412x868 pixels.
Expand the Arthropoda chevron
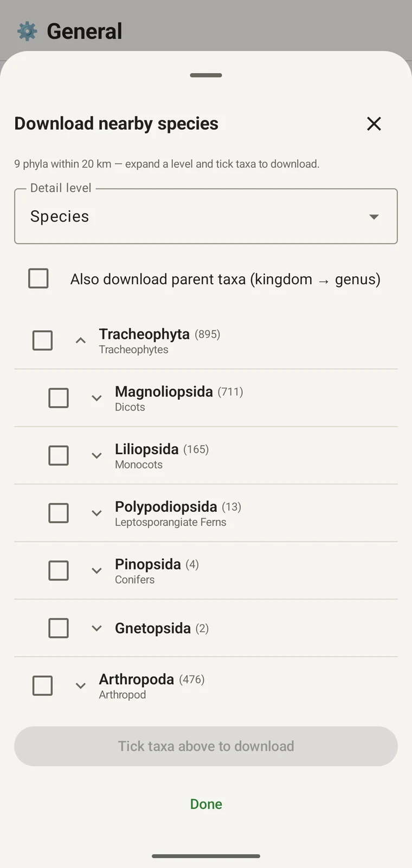click(80, 686)
